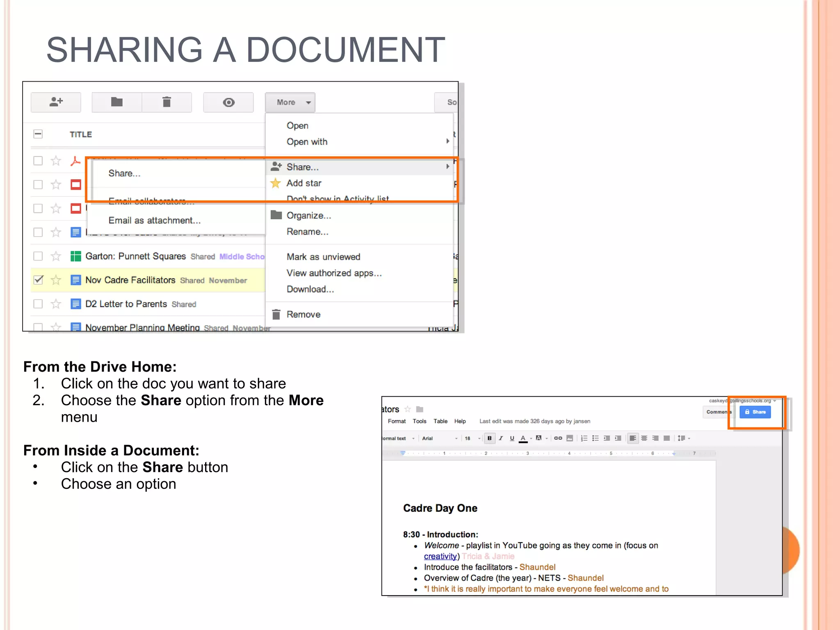Click the star icon beside document title

coord(407,409)
